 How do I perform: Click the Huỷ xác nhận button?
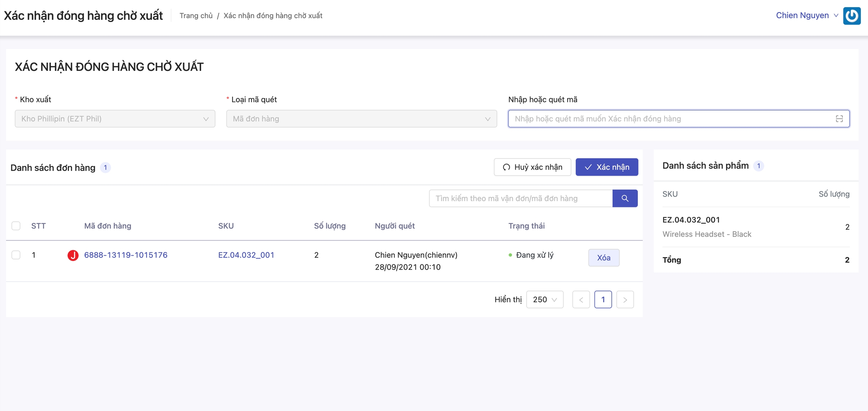(x=532, y=167)
